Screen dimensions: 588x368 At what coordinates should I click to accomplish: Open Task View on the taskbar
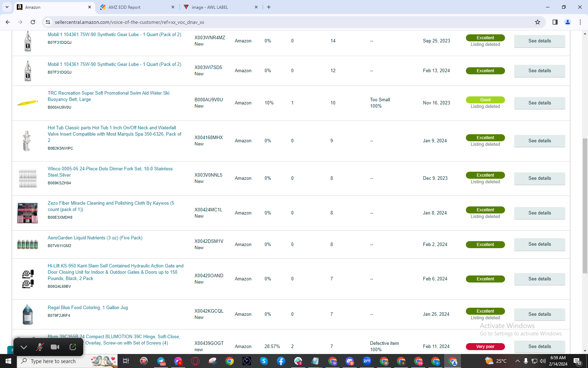tap(126, 361)
